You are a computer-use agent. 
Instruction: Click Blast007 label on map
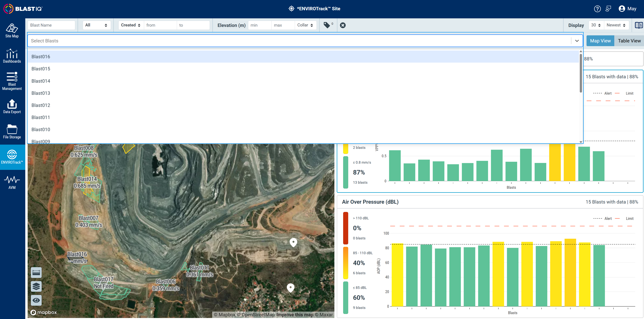pos(88,221)
